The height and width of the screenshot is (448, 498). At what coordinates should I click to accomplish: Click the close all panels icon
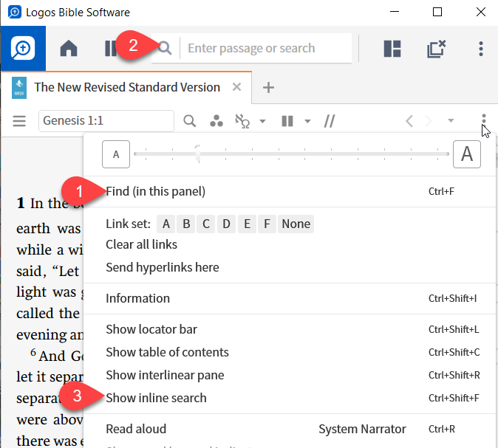(437, 49)
